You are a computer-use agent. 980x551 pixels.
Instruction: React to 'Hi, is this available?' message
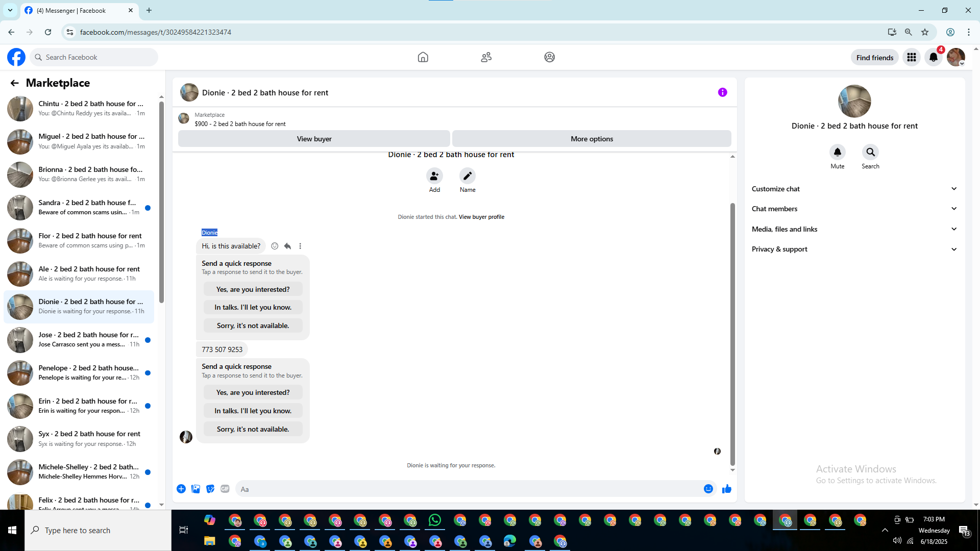pos(275,246)
